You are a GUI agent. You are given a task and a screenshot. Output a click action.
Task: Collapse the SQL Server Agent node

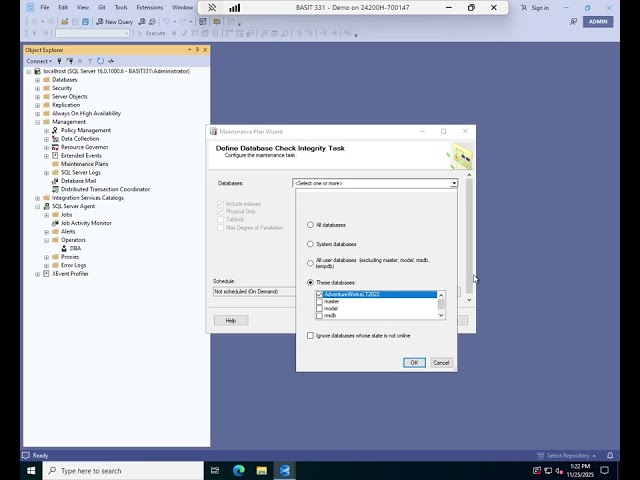pyautogui.click(x=38, y=207)
